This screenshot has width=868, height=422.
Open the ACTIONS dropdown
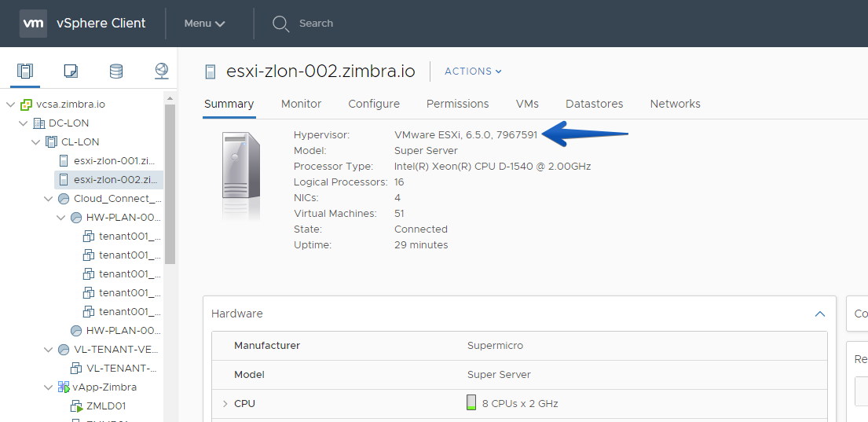(474, 72)
